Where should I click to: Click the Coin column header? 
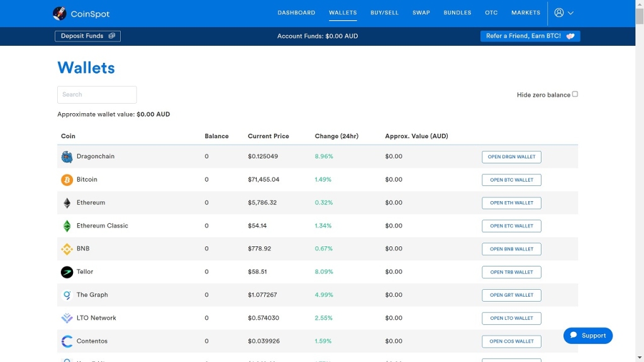click(x=68, y=136)
